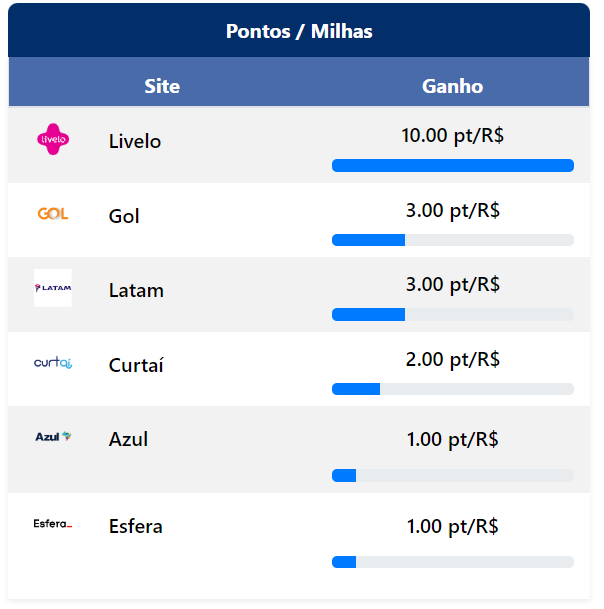Click the Pontos / Milhas table title
Viewport: 604px width, 609px height.
[299, 32]
